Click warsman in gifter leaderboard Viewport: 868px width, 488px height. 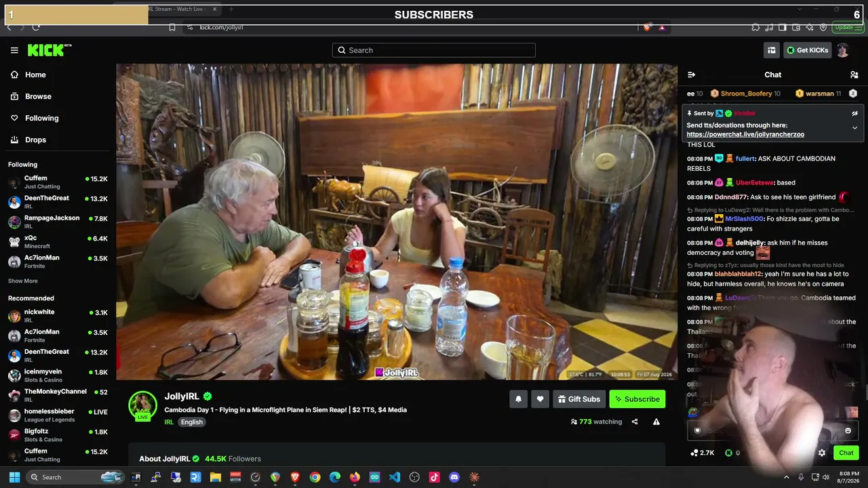[820, 94]
